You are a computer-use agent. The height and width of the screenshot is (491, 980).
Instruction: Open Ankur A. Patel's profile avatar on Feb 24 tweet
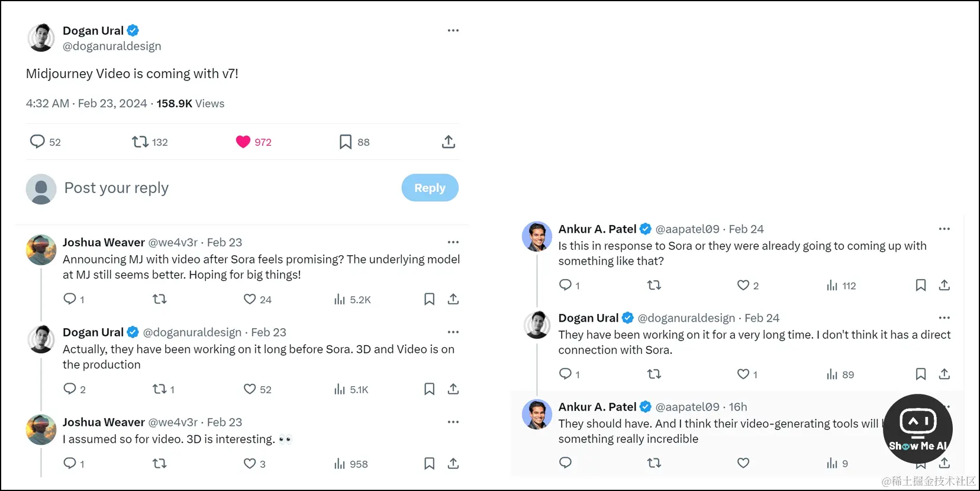click(537, 237)
